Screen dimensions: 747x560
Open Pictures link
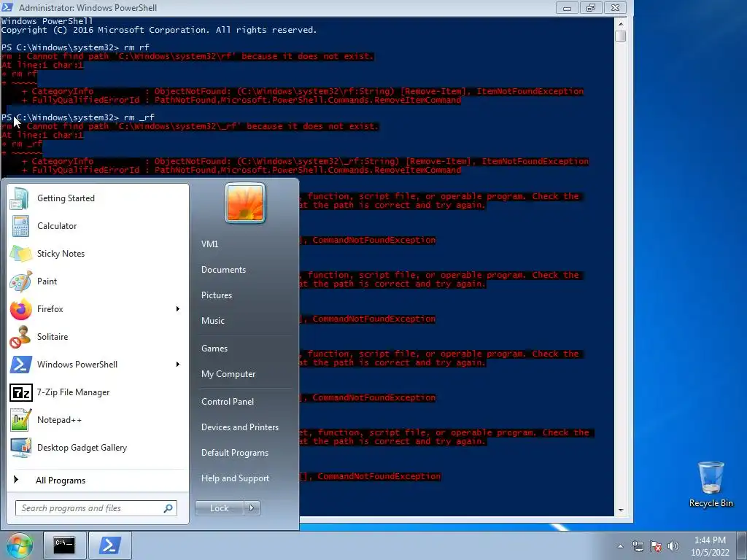(216, 295)
